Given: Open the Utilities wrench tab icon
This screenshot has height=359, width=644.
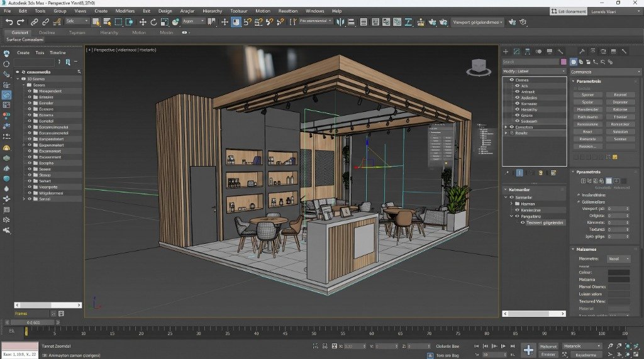Looking at the screenshot, I should 560,52.
